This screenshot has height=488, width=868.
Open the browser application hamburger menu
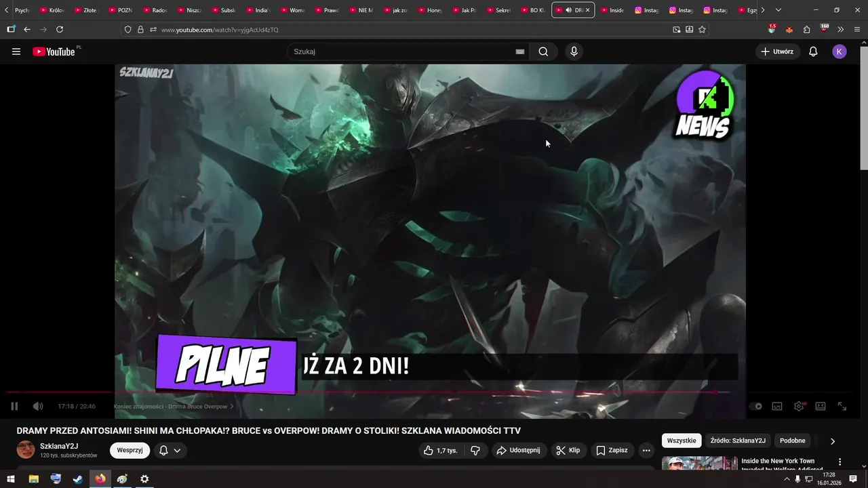(857, 29)
